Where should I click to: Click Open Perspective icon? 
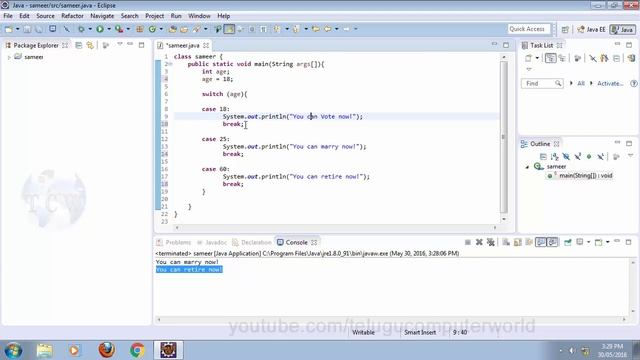(x=565, y=29)
